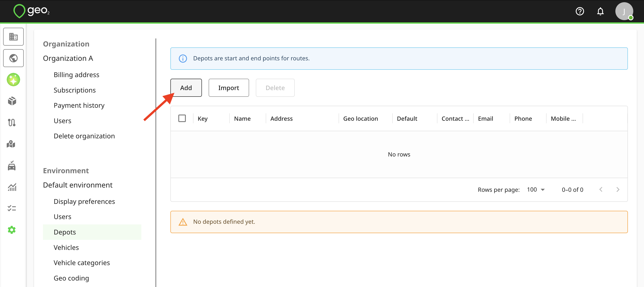
Task: Sort by the Address column header
Action: pos(281,118)
